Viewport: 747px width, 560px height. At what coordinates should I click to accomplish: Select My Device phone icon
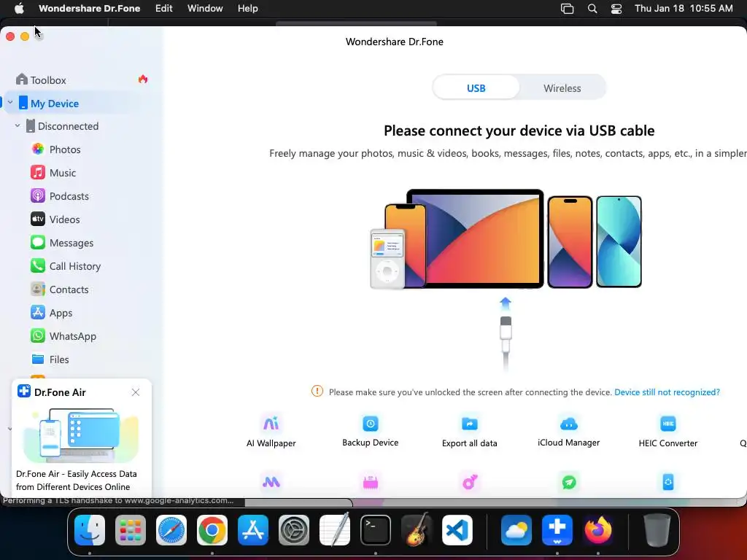pyautogui.click(x=23, y=103)
